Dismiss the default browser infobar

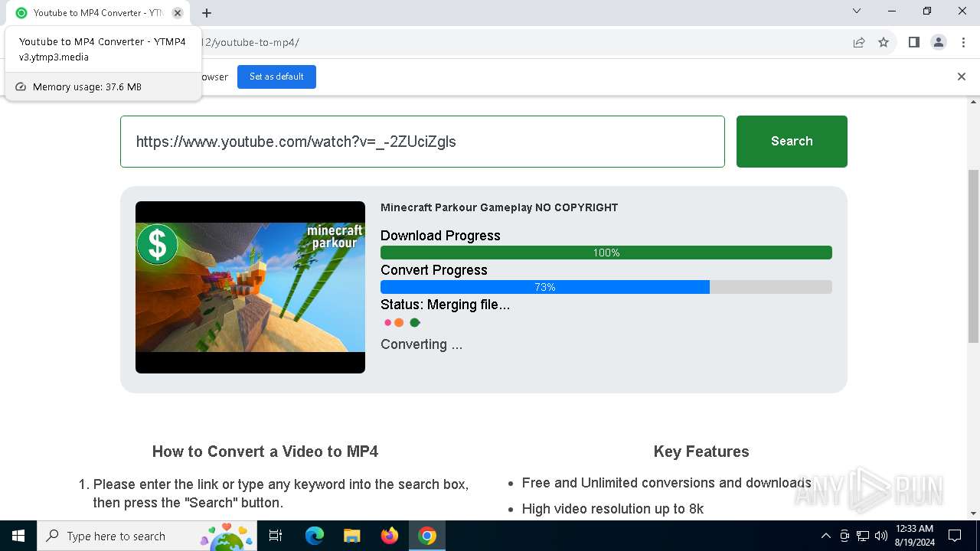[x=962, y=77]
